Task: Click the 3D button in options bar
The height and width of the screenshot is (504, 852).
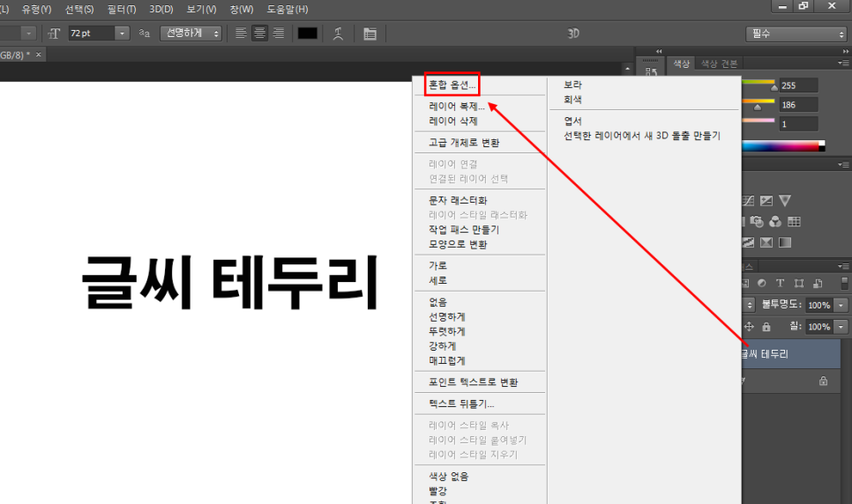Action: point(573,33)
